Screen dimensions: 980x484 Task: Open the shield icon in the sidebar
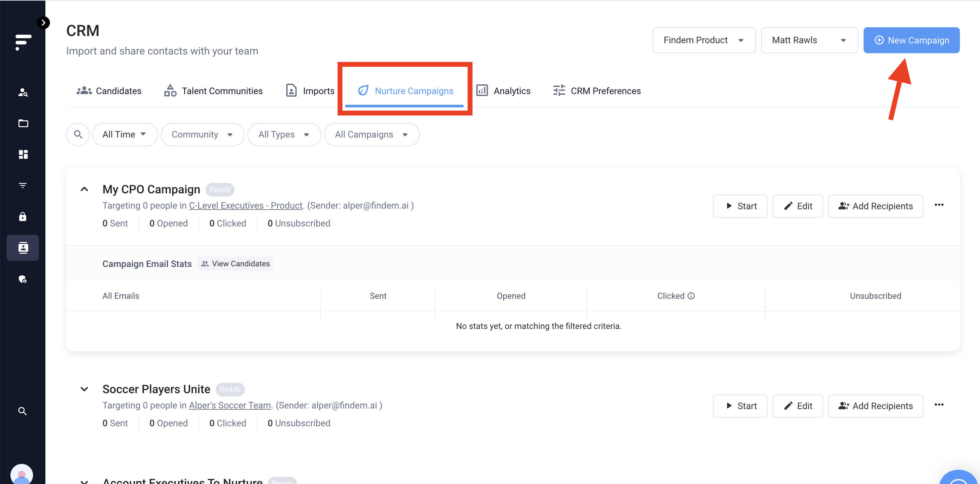click(x=23, y=279)
